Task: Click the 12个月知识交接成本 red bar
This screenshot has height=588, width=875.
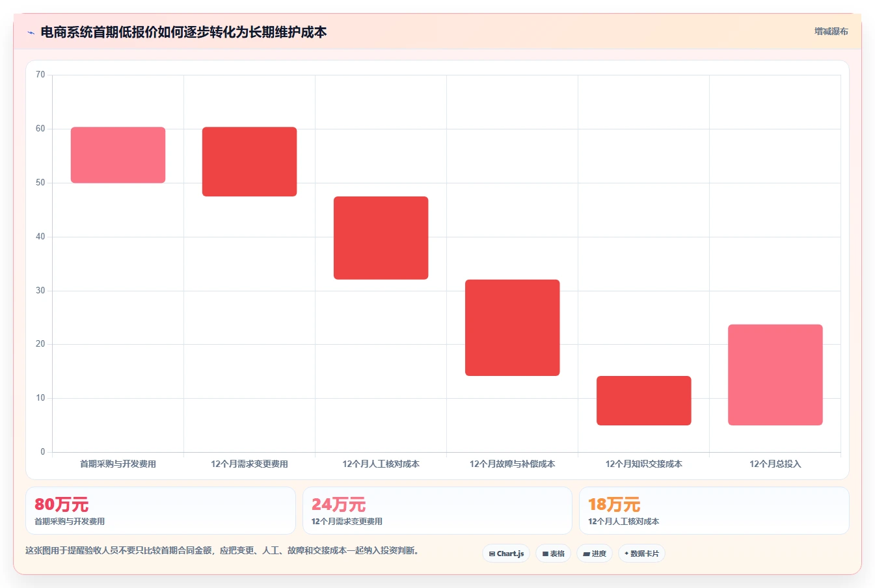Action: click(643, 401)
